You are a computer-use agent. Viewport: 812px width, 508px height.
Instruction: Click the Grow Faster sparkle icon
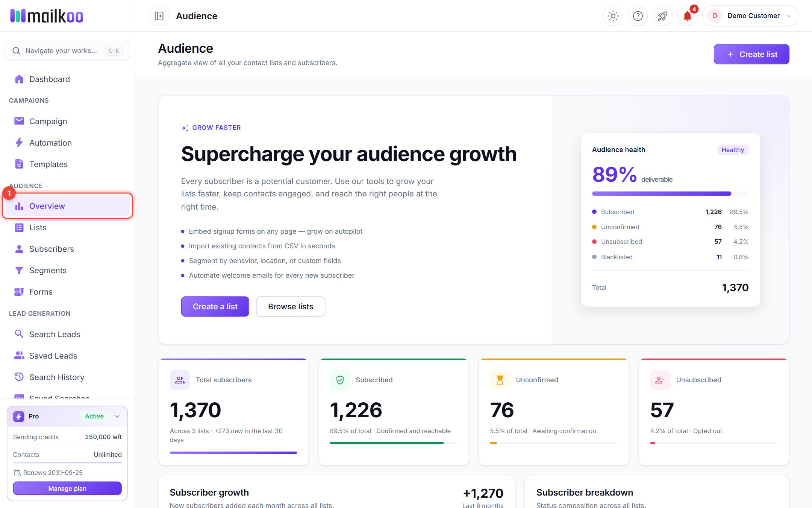coord(185,128)
